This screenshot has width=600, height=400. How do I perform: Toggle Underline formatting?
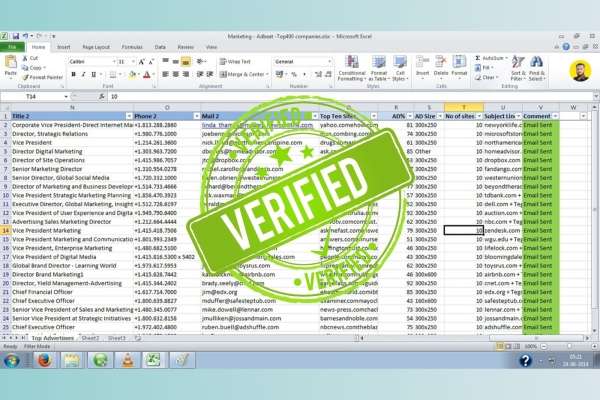tap(93, 74)
